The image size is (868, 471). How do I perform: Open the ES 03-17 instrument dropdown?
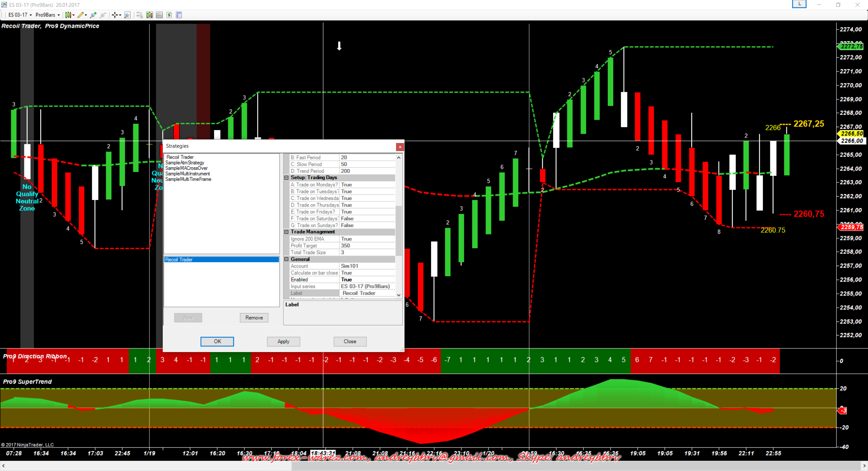tap(20, 15)
